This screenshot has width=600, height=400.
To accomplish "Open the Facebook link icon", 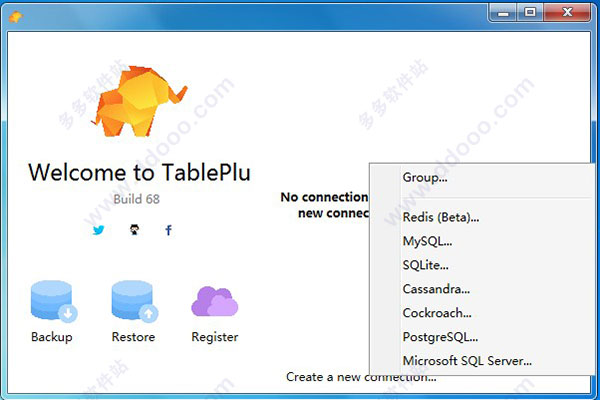I will point(168,230).
